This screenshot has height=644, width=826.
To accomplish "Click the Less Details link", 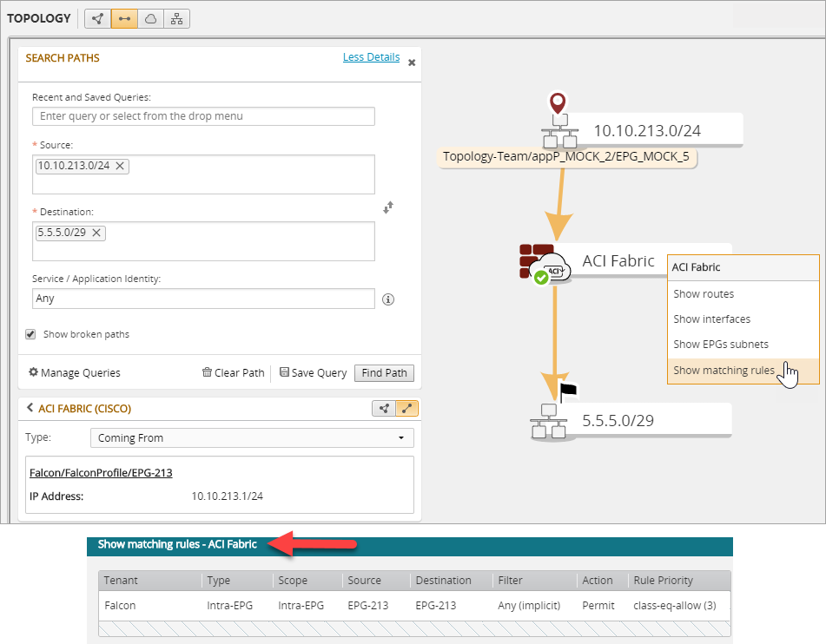I will click(371, 57).
